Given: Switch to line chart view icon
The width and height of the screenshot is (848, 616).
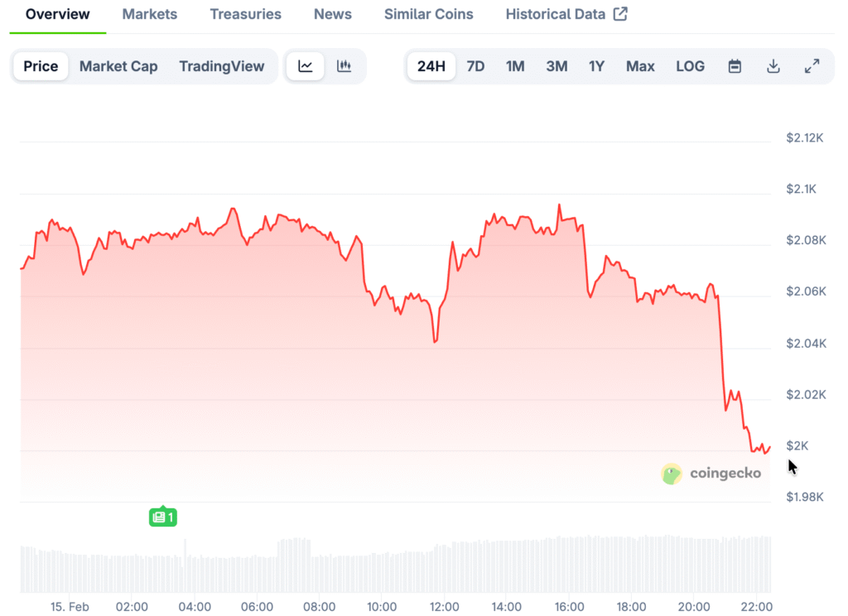Looking at the screenshot, I should pyautogui.click(x=306, y=66).
